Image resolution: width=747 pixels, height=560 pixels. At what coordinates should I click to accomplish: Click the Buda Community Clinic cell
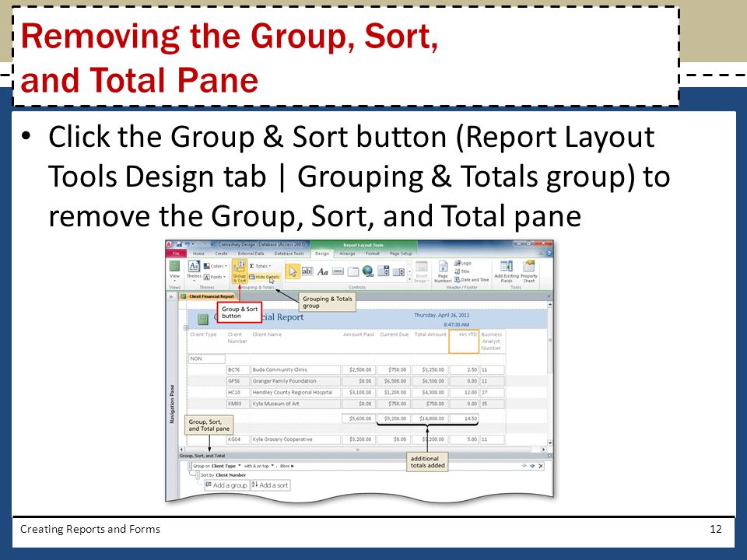tap(296, 369)
